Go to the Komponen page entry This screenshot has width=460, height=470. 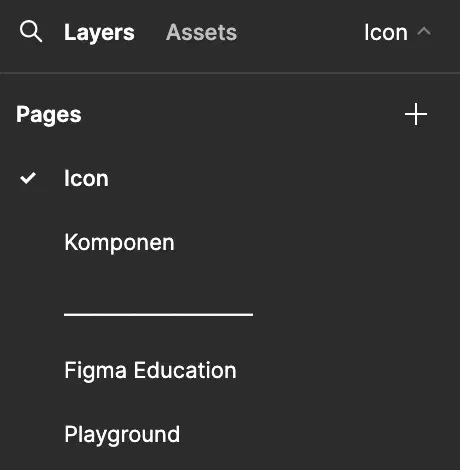[x=119, y=242]
